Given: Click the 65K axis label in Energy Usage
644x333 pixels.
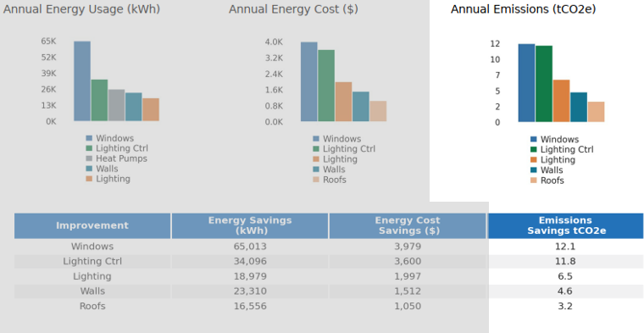Looking at the screenshot, I should pos(48,41).
